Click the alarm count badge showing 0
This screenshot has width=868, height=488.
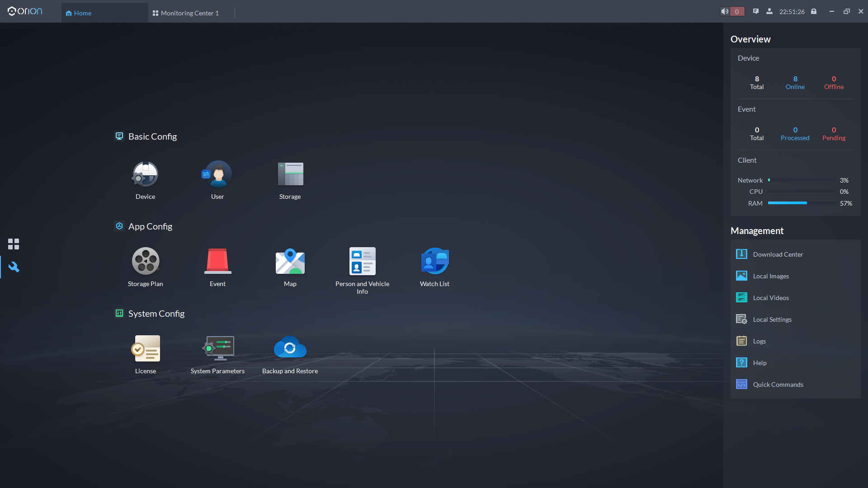point(737,12)
